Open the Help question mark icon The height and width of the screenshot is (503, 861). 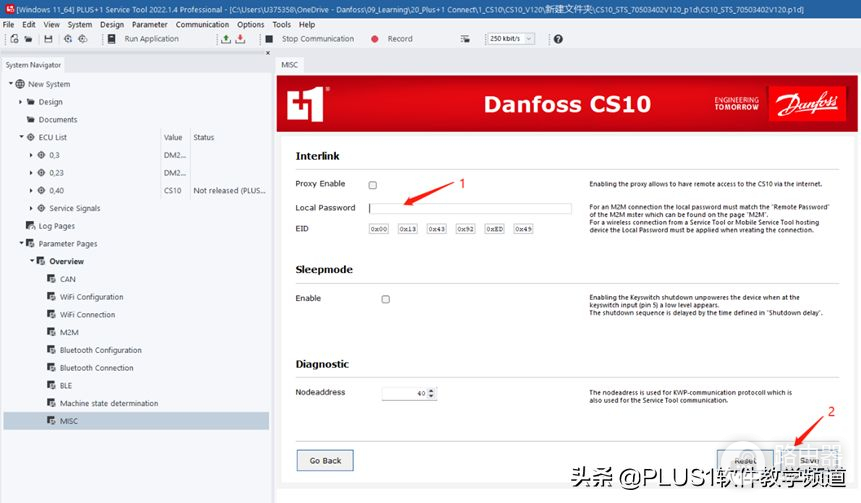coord(558,39)
